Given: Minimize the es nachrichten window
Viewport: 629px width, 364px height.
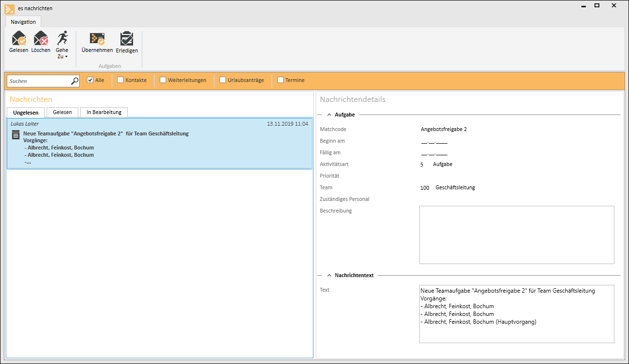Looking at the screenshot, I should click(582, 6).
